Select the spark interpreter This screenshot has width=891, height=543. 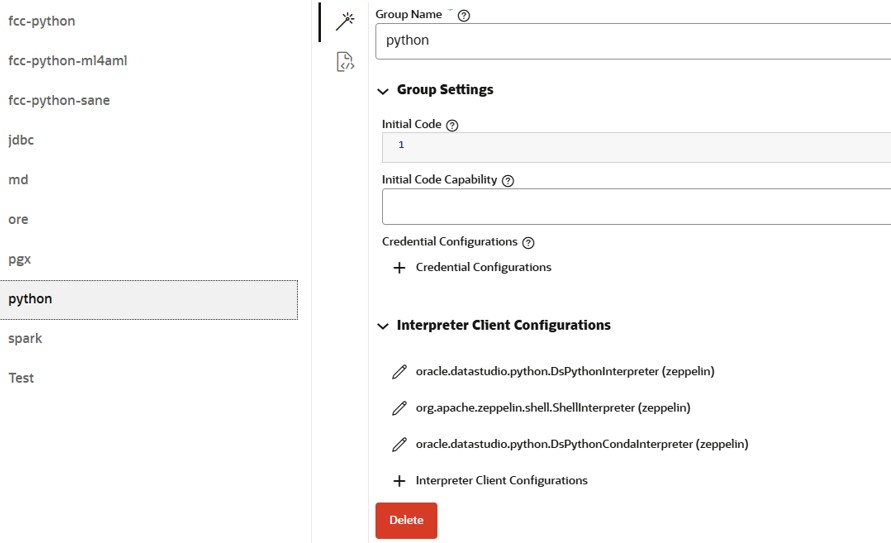tap(26, 338)
